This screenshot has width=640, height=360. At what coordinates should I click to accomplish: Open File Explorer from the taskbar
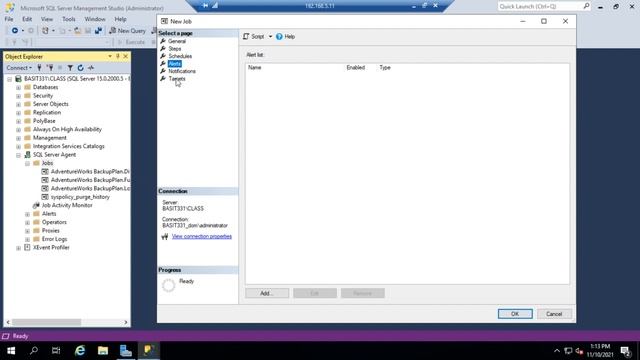point(103,351)
